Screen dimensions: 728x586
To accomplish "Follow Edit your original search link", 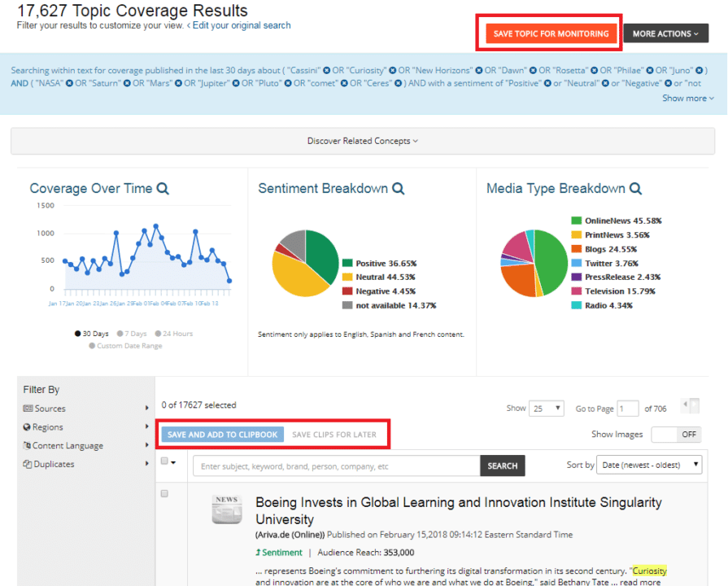I will [242, 25].
